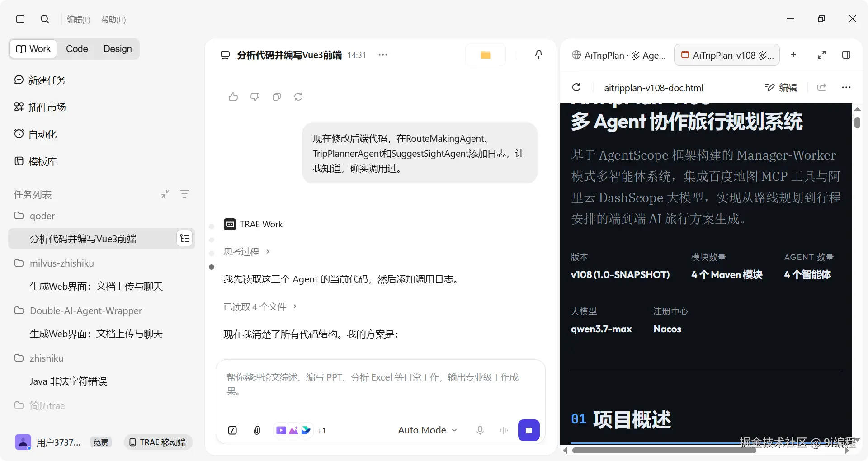Start a new task via 新建任务
This screenshot has width=868, height=461.
click(40, 80)
